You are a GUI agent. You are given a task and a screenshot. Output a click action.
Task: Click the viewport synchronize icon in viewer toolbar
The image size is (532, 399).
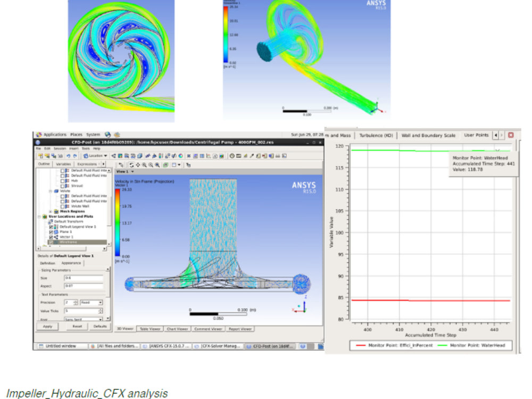188,165
